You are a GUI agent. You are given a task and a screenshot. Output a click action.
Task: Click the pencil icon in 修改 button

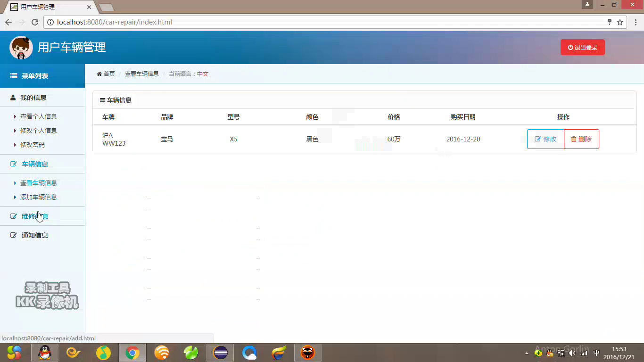coord(538,139)
